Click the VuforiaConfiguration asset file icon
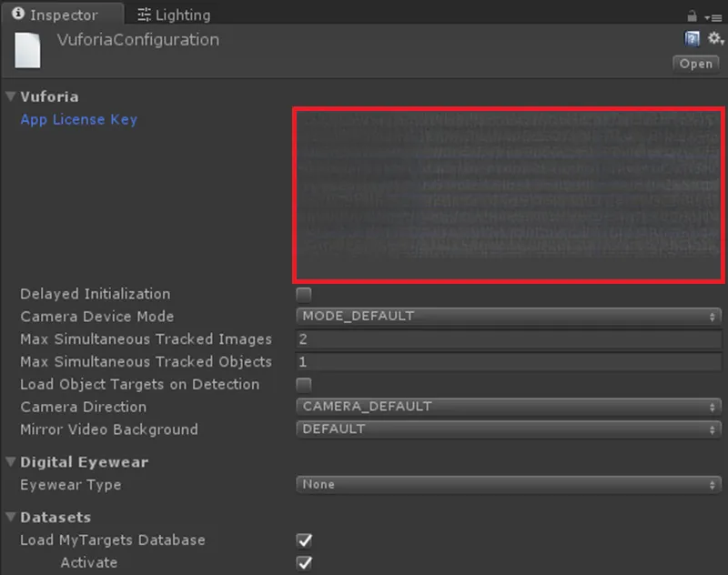728x575 pixels. [x=26, y=51]
